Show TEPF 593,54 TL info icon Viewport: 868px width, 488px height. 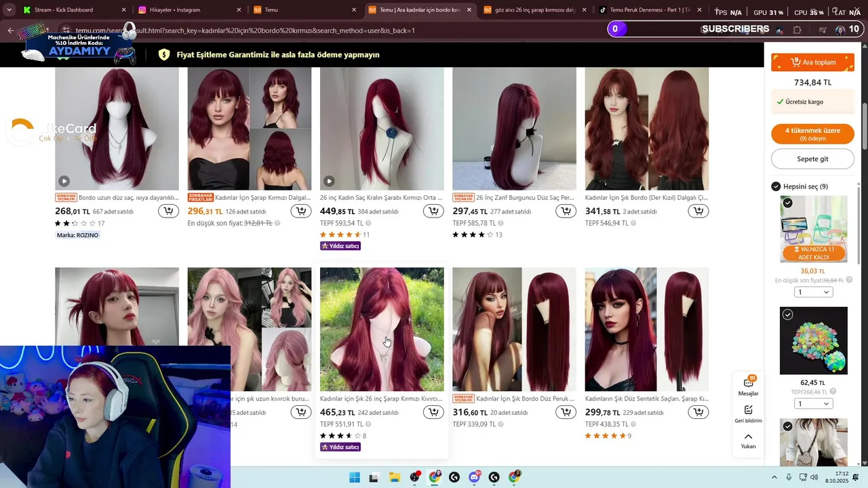click(368, 223)
